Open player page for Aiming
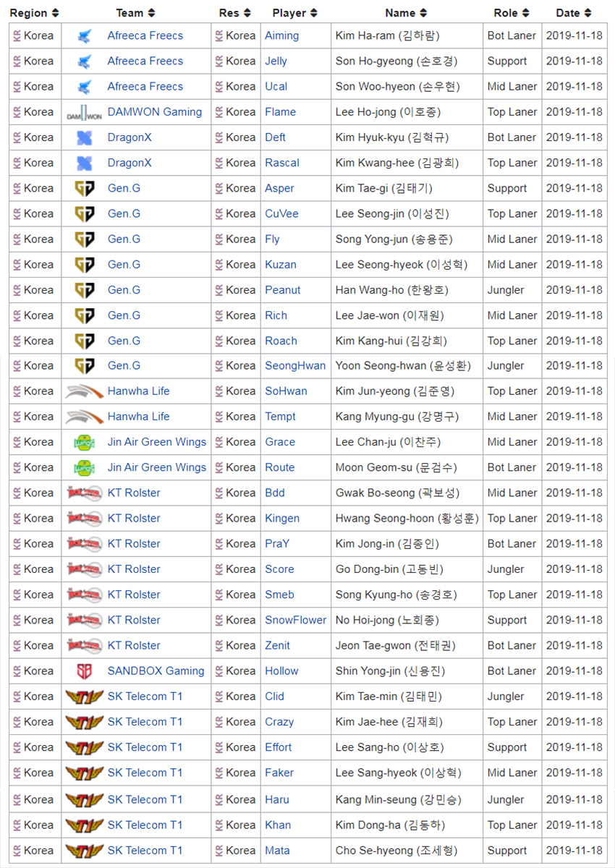The width and height of the screenshot is (615, 868). (281, 35)
